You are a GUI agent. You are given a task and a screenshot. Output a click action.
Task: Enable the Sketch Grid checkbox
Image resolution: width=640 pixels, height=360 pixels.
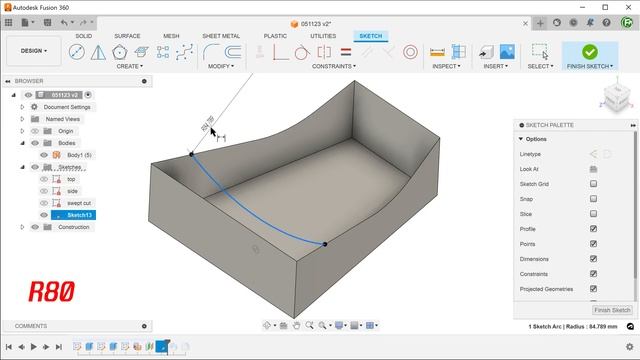tap(593, 184)
